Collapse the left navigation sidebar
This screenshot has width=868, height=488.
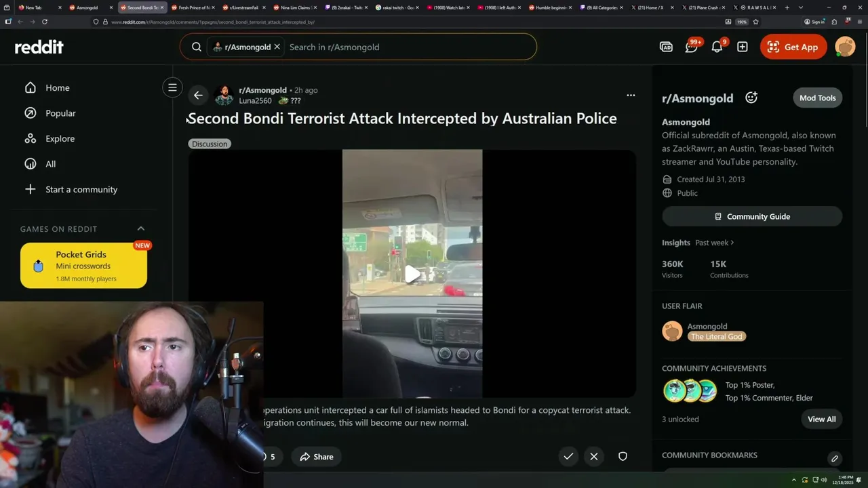click(x=172, y=87)
